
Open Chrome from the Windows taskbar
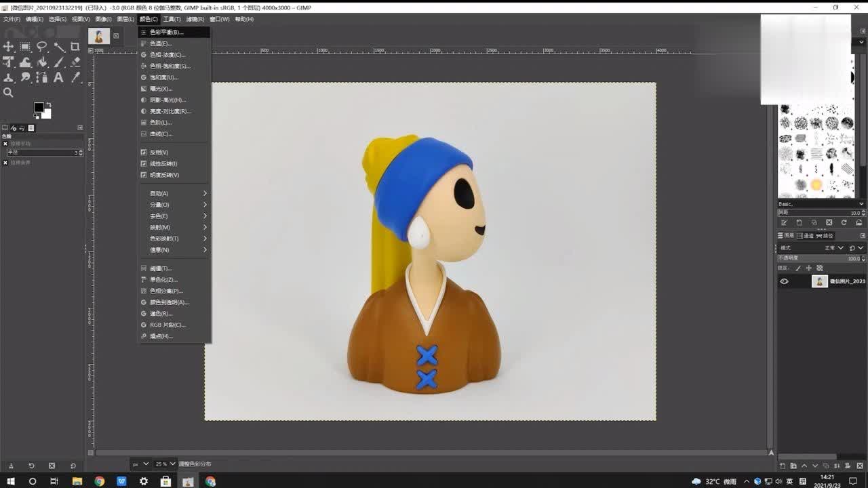100,481
